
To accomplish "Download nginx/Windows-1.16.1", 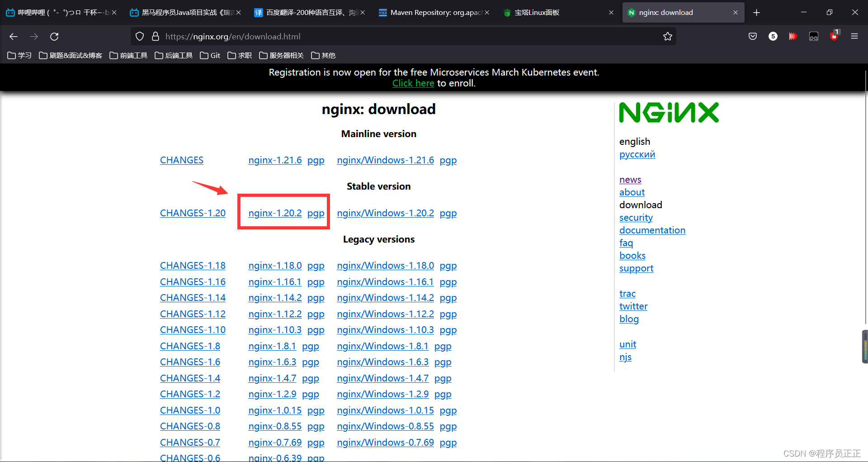I will [x=385, y=282].
